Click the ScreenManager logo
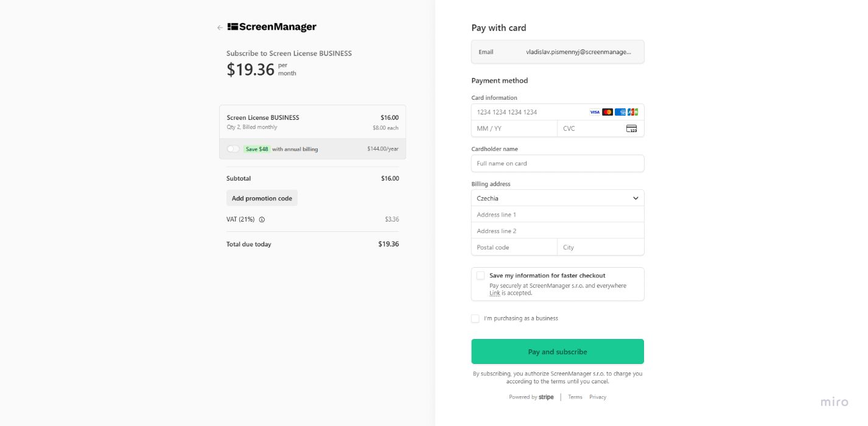Viewport: 868px width, 426px height. tap(272, 27)
